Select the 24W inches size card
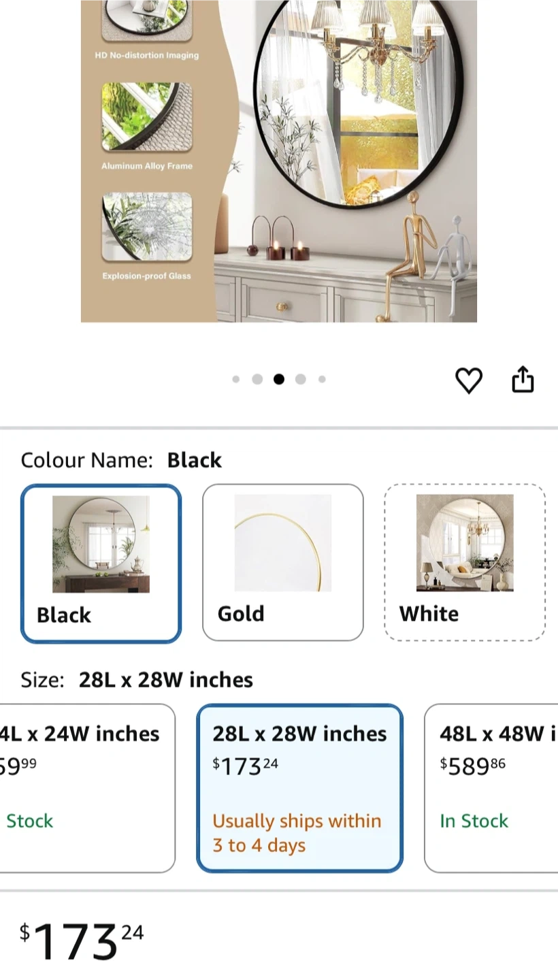 (x=87, y=788)
